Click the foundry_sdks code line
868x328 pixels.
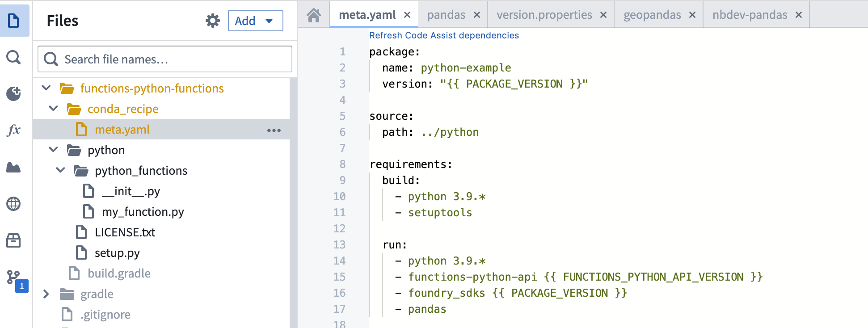coord(511,293)
